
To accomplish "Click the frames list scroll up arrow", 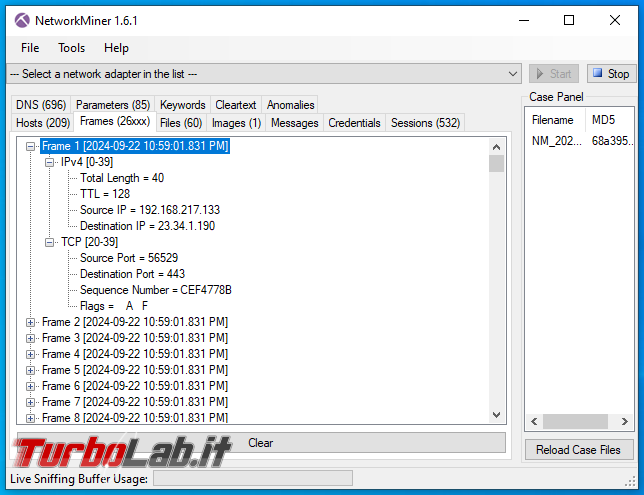I will coord(496,147).
